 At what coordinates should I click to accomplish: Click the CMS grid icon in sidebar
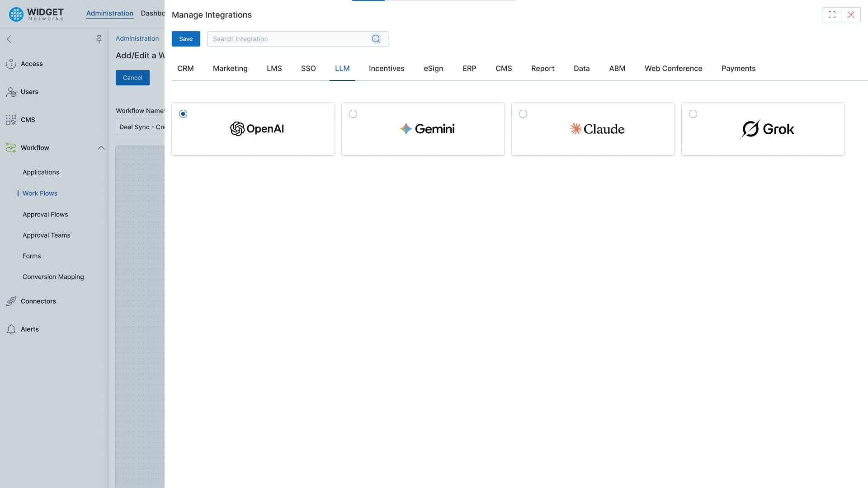pyautogui.click(x=11, y=120)
